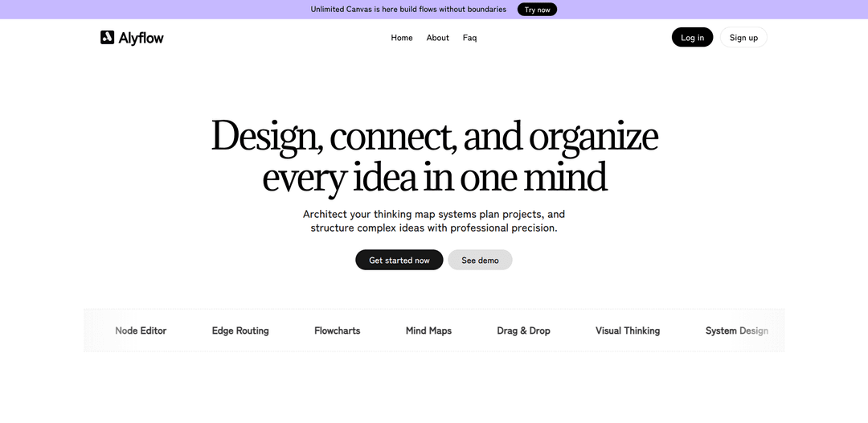868x423 pixels.
Task: Click the Log in button
Action: click(x=692, y=38)
